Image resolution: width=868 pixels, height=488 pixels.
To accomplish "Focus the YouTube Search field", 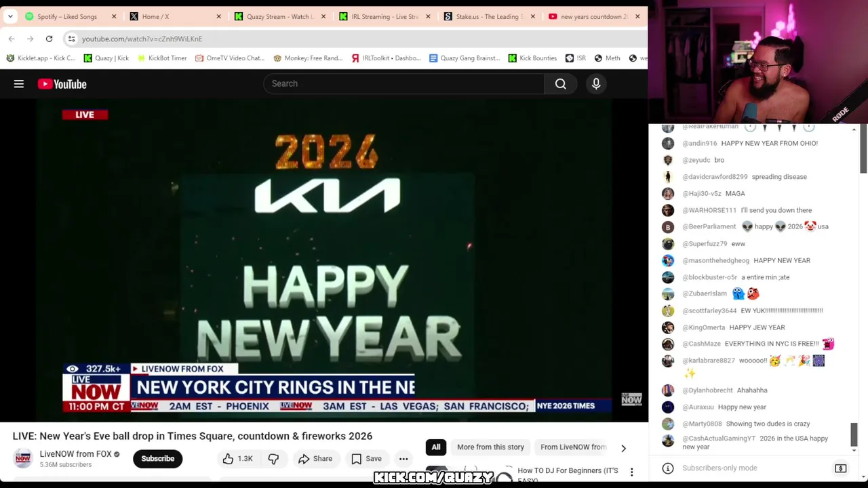I will tap(403, 83).
